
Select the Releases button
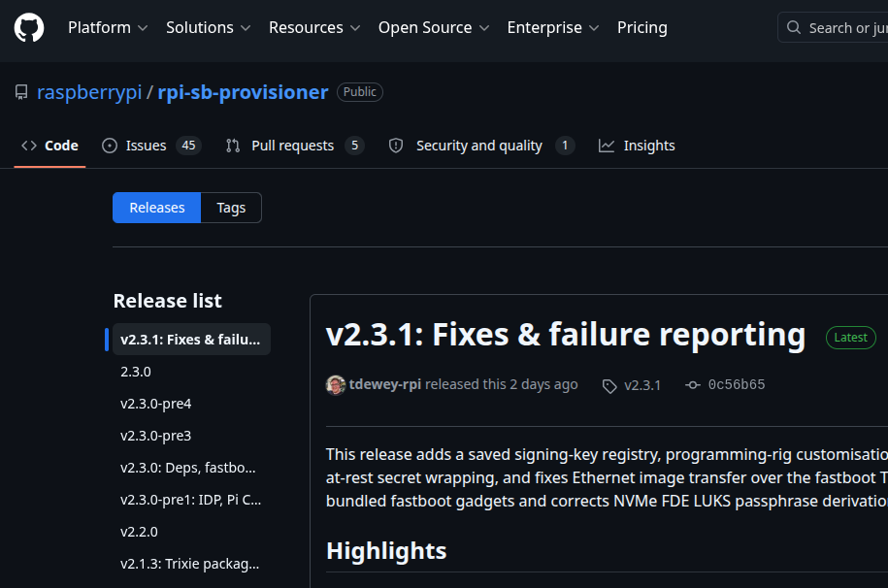pyautogui.click(x=157, y=208)
